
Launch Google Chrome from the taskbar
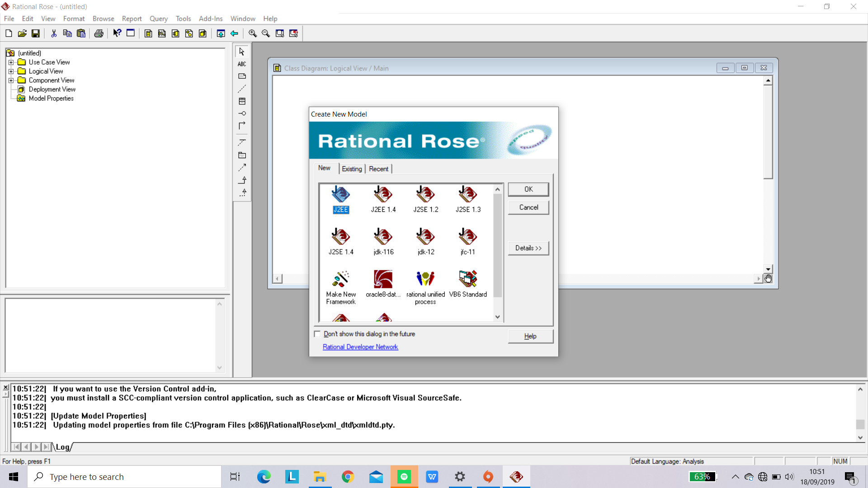pyautogui.click(x=348, y=477)
